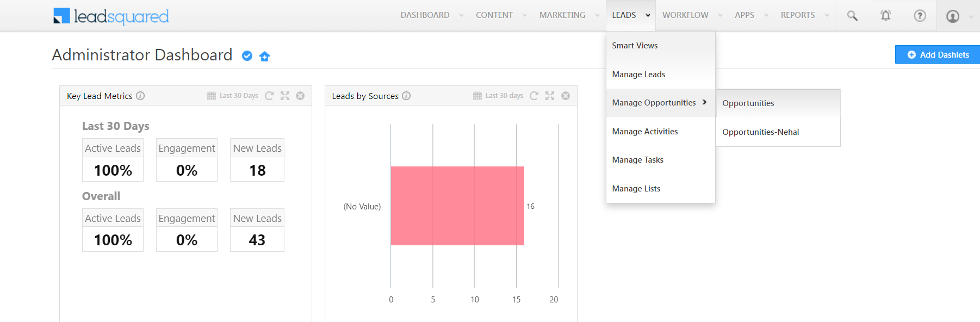The width and height of the screenshot is (980, 322).
Task: Click info icon next to Leads by Sources
Action: (x=406, y=96)
